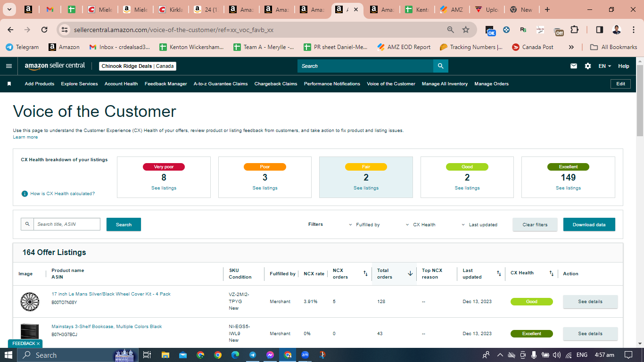The height and width of the screenshot is (362, 644).
Task: Open the All Bookmarks folder
Action: pyautogui.click(x=614, y=47)
